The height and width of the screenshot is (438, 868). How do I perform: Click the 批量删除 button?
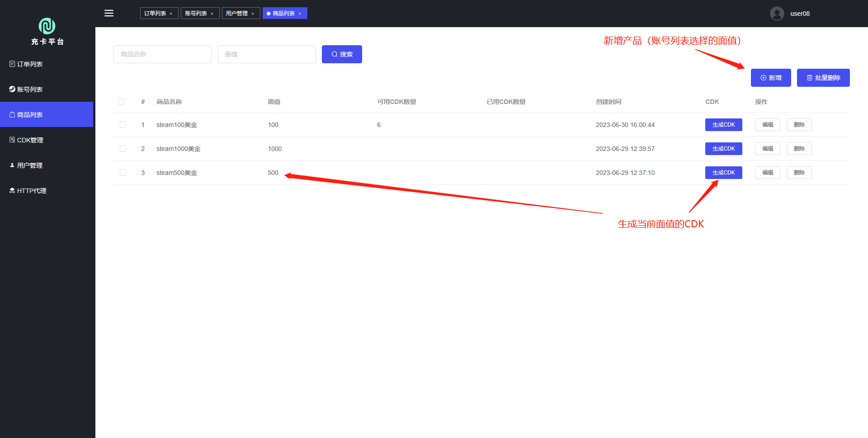pos(823,78)
